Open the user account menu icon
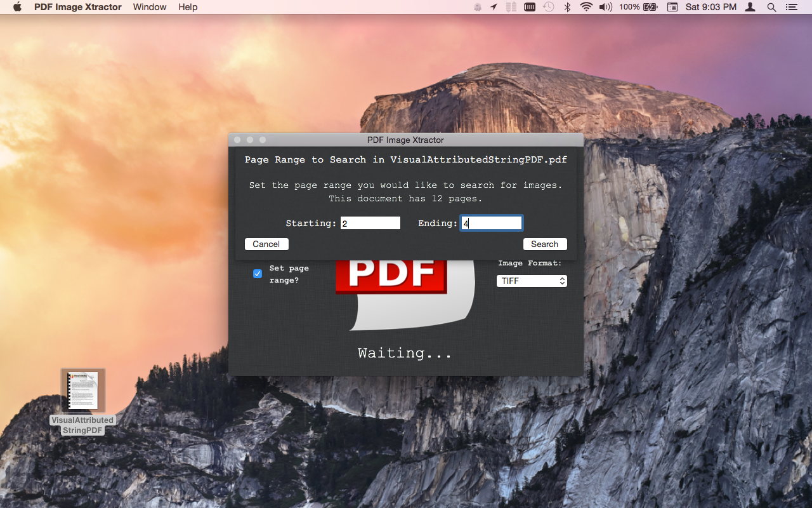This screenshot has width=812, height=508. coord(750,7)
